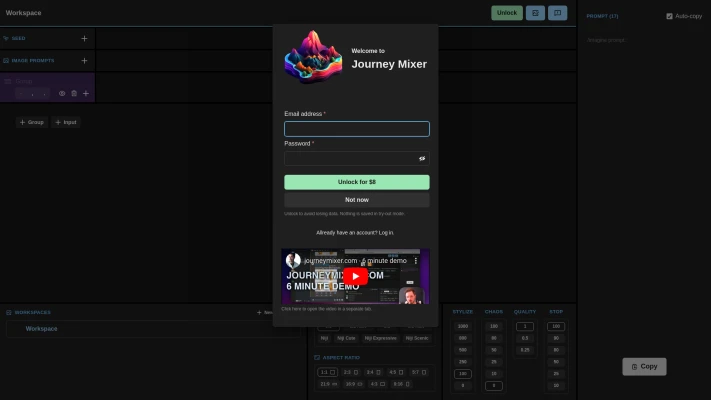Dismiss dialog with Not now button
Image resolution: width=711 pixels, height=400 pixels.
[x=357, y=200]
